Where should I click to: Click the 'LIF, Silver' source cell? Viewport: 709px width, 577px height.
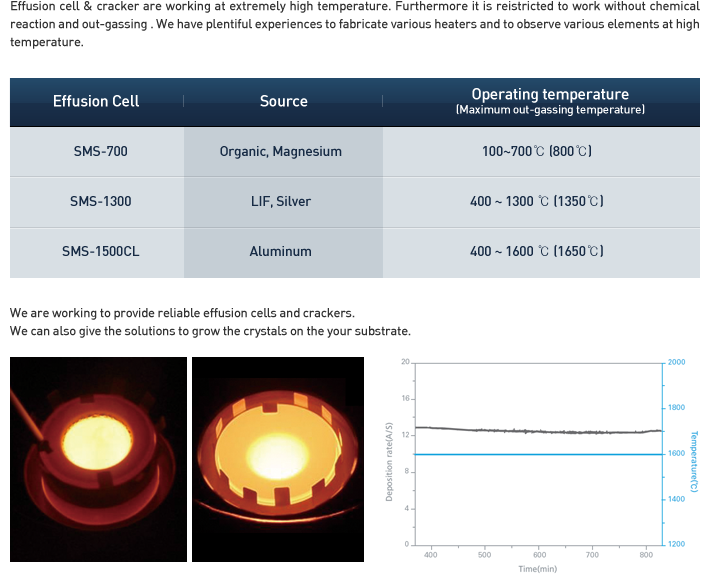(x=283, y=202)
